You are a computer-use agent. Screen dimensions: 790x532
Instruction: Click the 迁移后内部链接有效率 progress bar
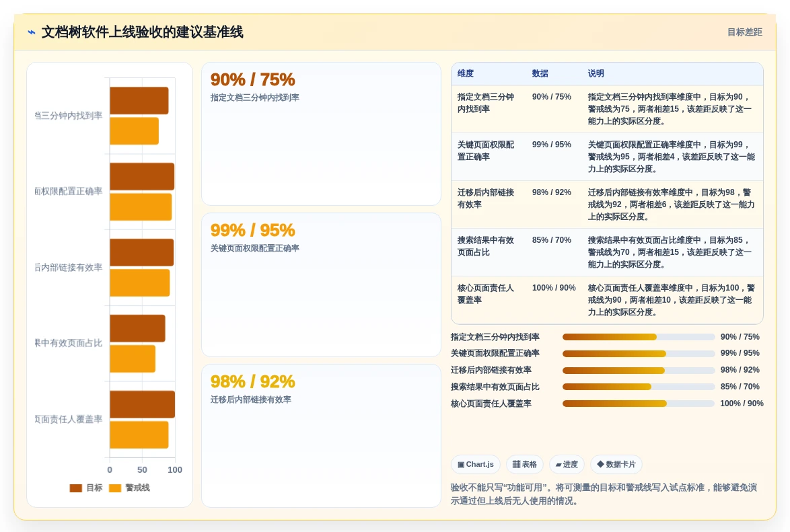[x=639, y=371]
